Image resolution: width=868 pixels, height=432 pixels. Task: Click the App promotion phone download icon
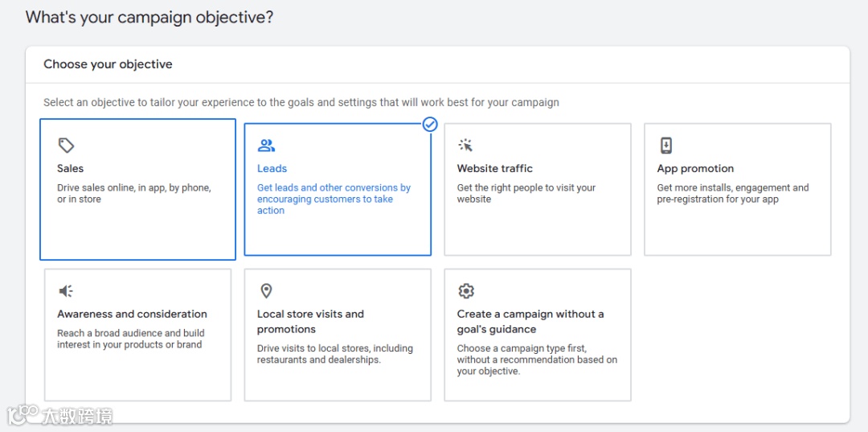point(665,146)
